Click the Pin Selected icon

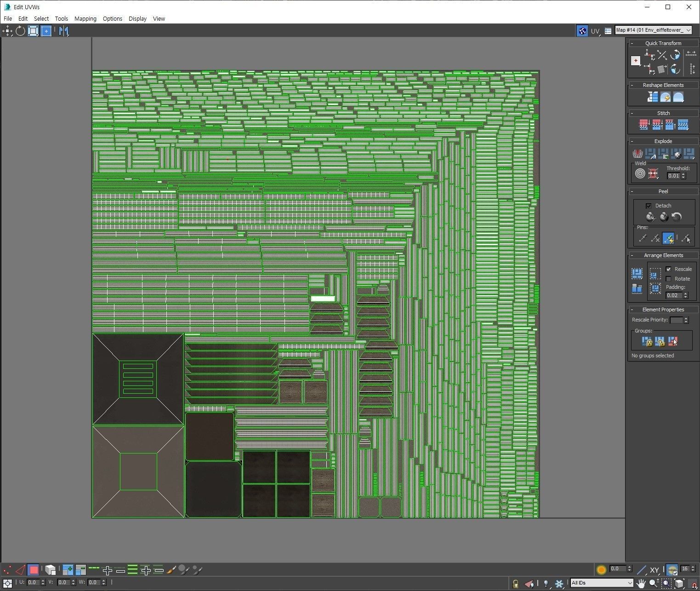point(643,238)
